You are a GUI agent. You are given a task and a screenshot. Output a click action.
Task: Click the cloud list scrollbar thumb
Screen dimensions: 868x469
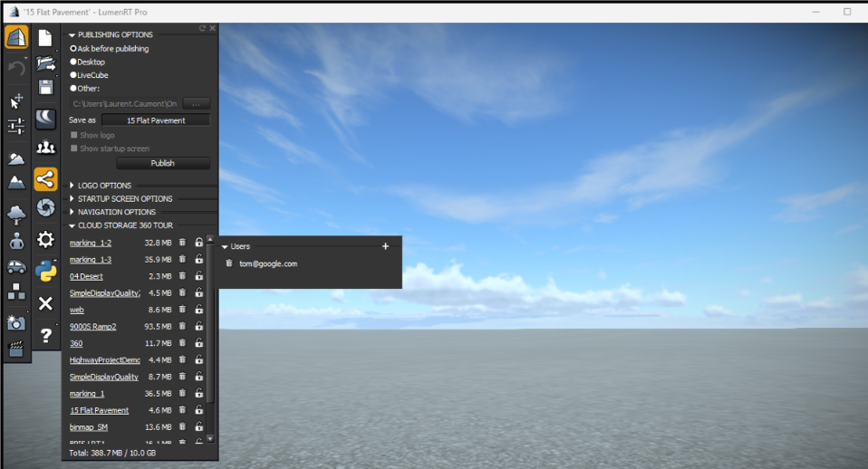coord(210,323)
